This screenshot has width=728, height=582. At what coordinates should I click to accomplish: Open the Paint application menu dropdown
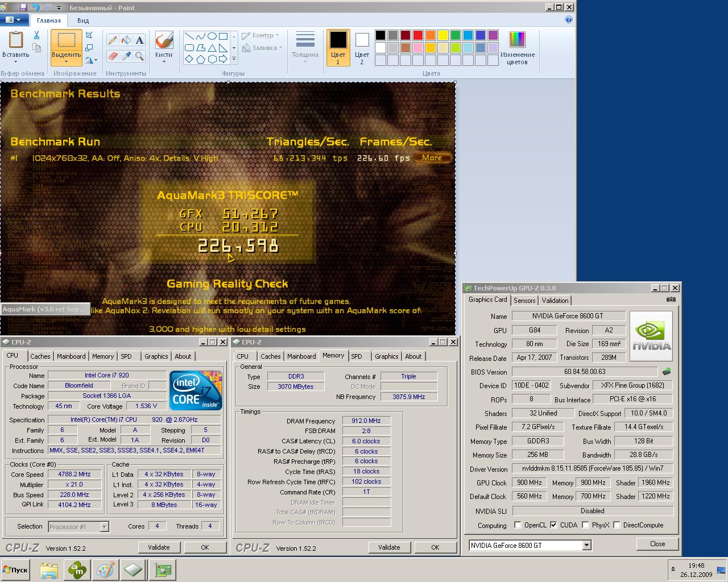(14, 20)
